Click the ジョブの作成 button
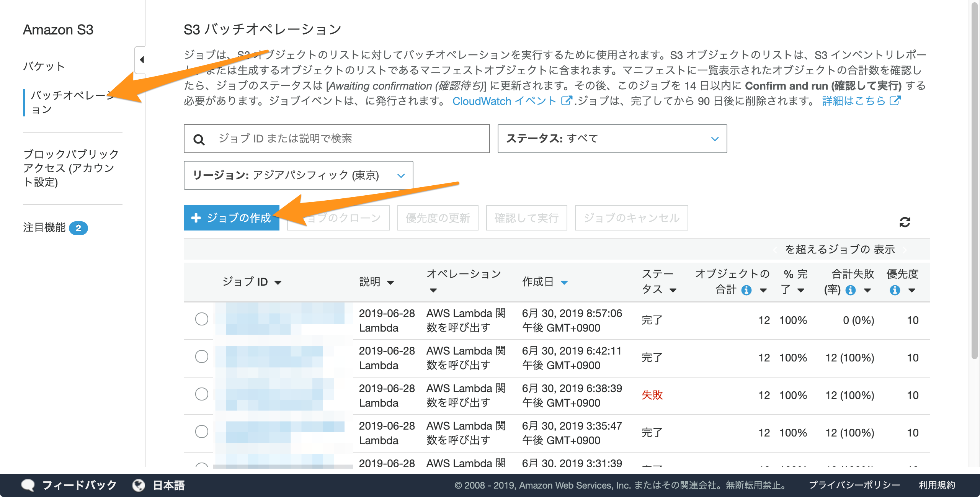Viewport: 980px width, 497px height. tap(232, 218)
